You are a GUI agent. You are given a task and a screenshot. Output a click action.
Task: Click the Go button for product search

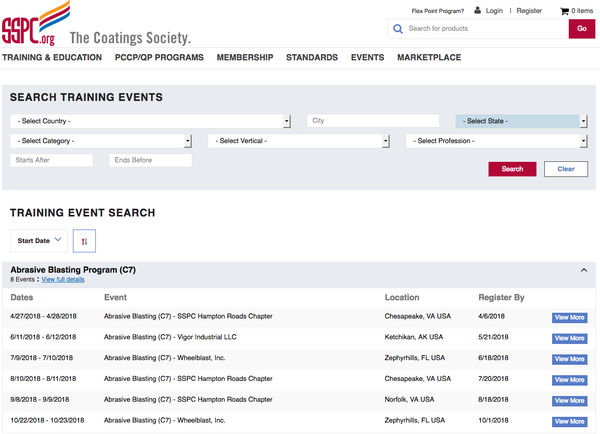point(582,28)
